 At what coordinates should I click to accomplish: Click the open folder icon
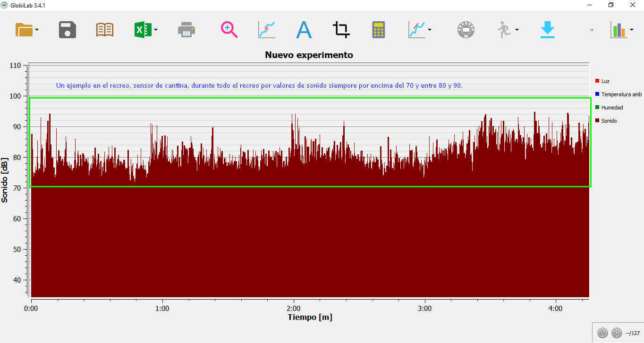[x=24, y=30]
